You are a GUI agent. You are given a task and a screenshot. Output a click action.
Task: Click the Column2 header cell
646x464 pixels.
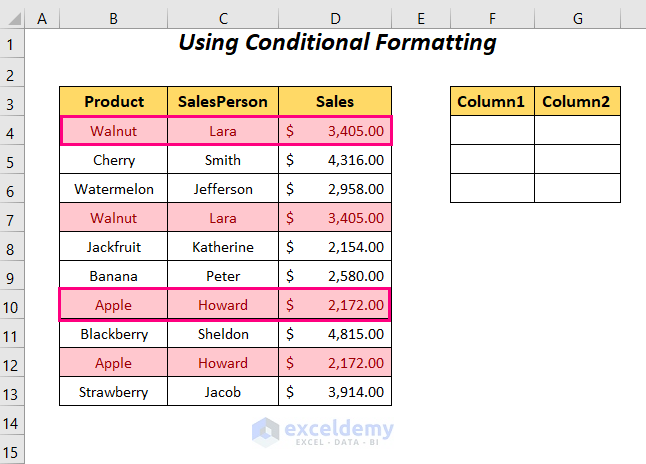[x=577, y=101]
